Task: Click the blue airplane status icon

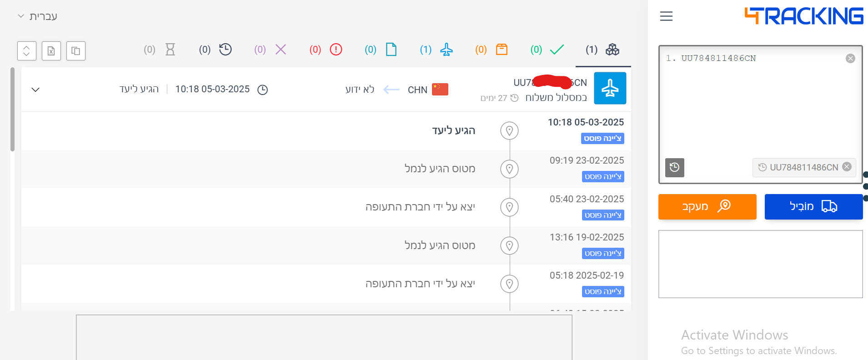Action: [610, 88]
